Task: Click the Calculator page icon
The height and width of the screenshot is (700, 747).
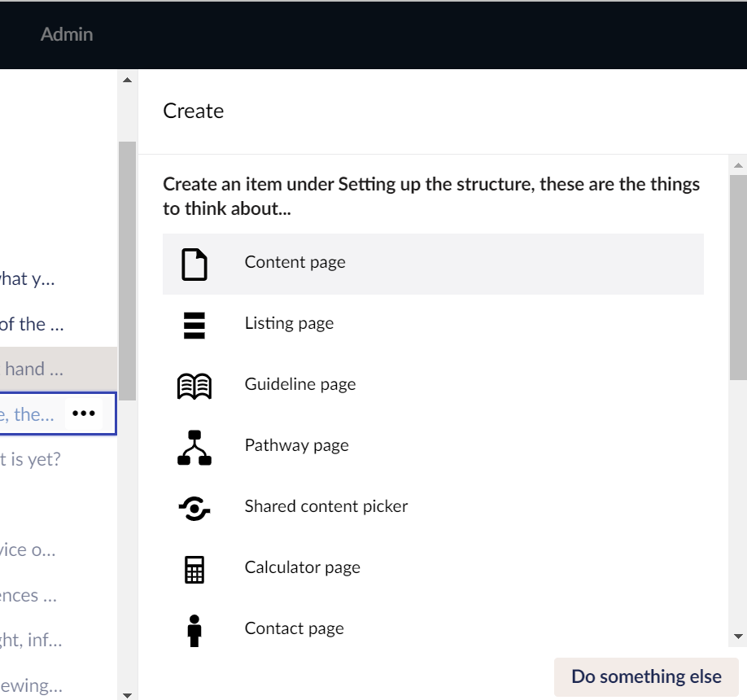Action: (x=194, y=569)
